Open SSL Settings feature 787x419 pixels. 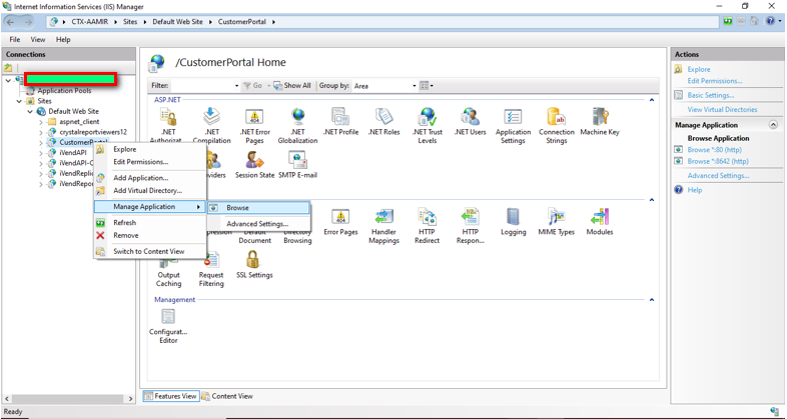(x=254, y=265)
